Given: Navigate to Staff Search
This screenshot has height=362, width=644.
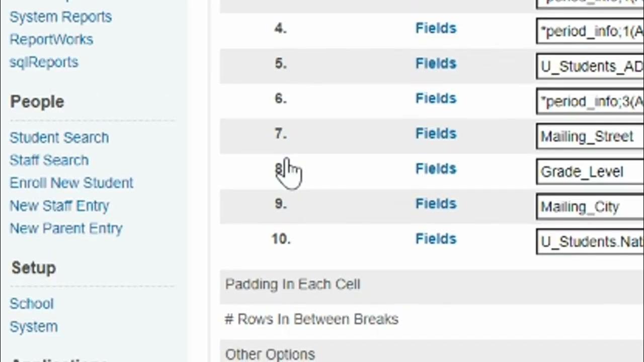Looking at the screenshot, I should point(49,160).
